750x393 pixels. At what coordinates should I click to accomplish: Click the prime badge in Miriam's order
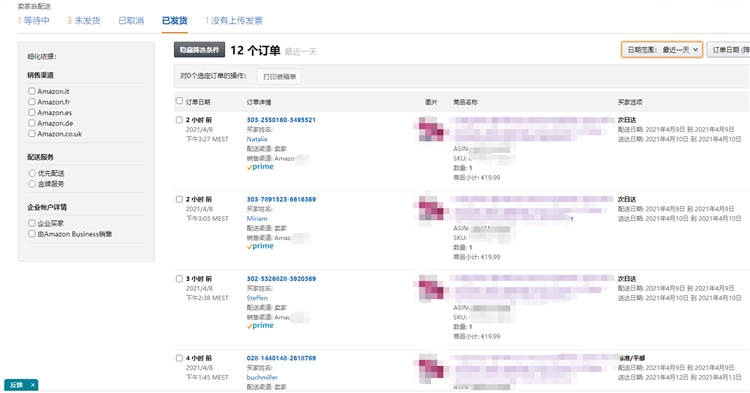coord(260,246)
